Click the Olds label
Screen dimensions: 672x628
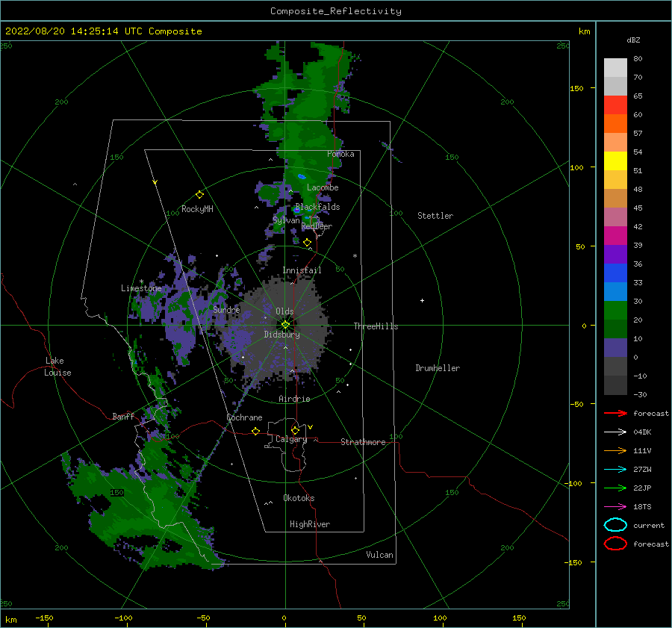pyautogui.click(x=284, y=311)
